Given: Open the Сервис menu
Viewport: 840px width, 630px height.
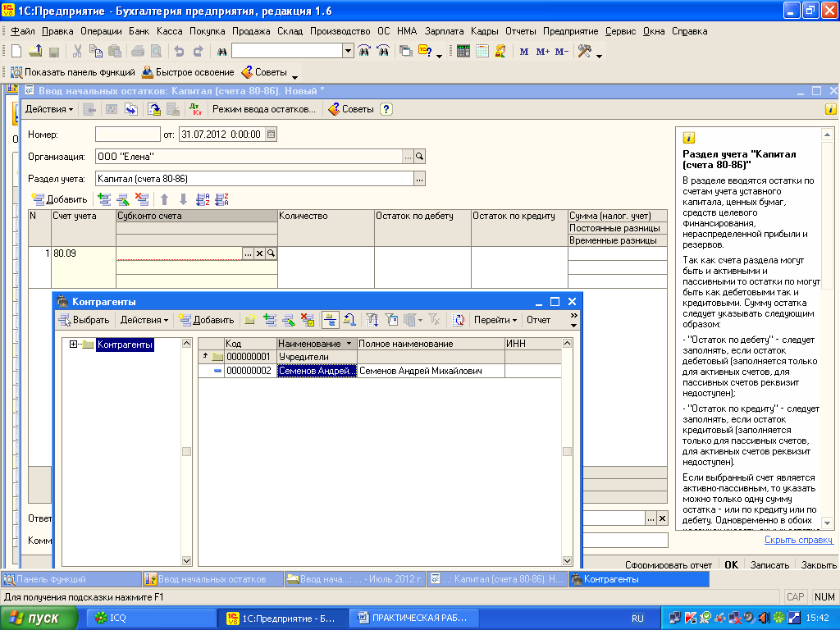Looking at the screenshot, I should tap(620, 31).
